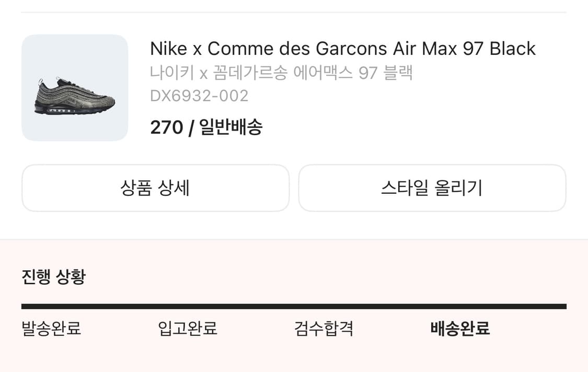Select the 검수합격 progress step
588x372 pixels.
point(324,329)
